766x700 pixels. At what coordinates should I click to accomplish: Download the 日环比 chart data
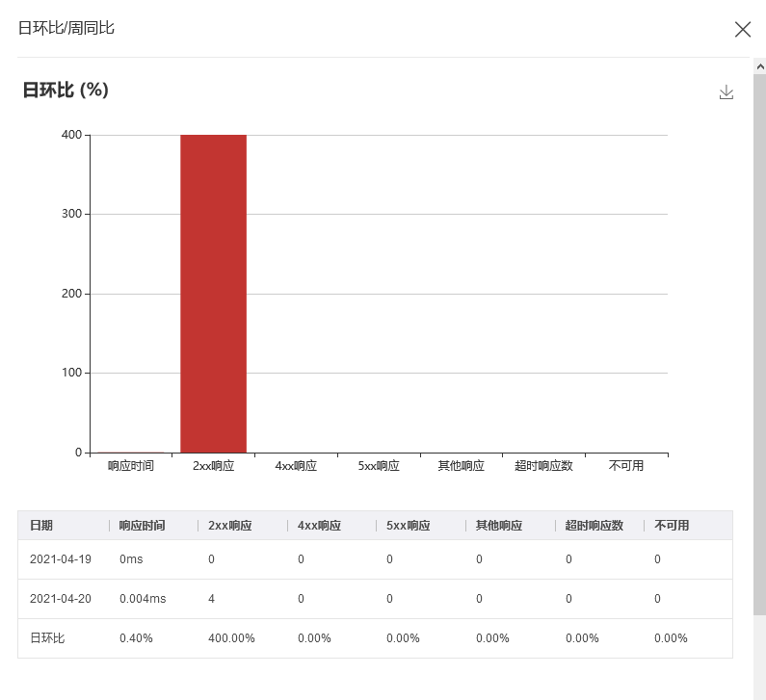pyautogui.click(x=726, y=92)
